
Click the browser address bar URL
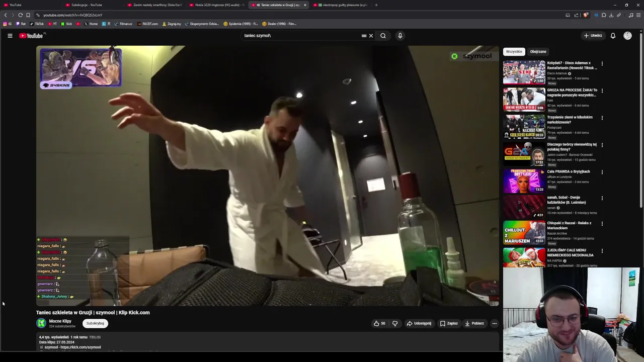tap(72, 15)
